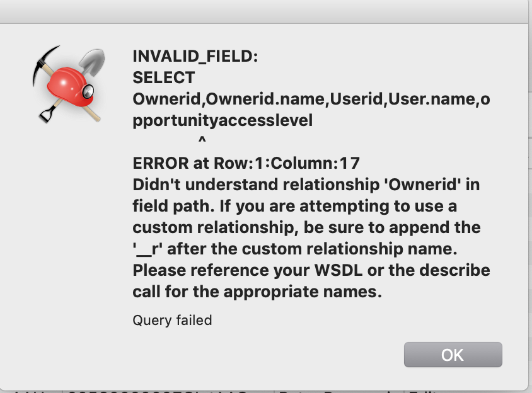This screenshot has width=532, height=393.
Task: Click the SELECT keyword line
Action: [164, 78]
